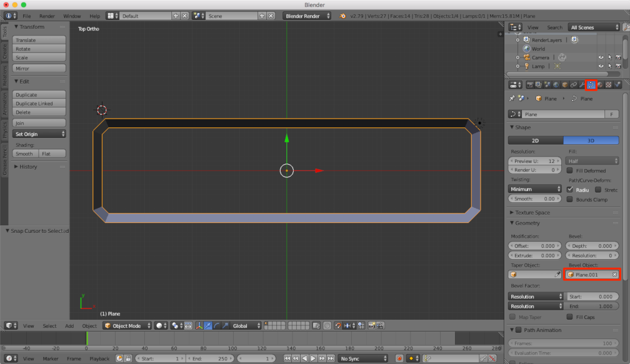Click the OpenGL render animation clapper icon
630x364 pixels.
tap(380, 325)
